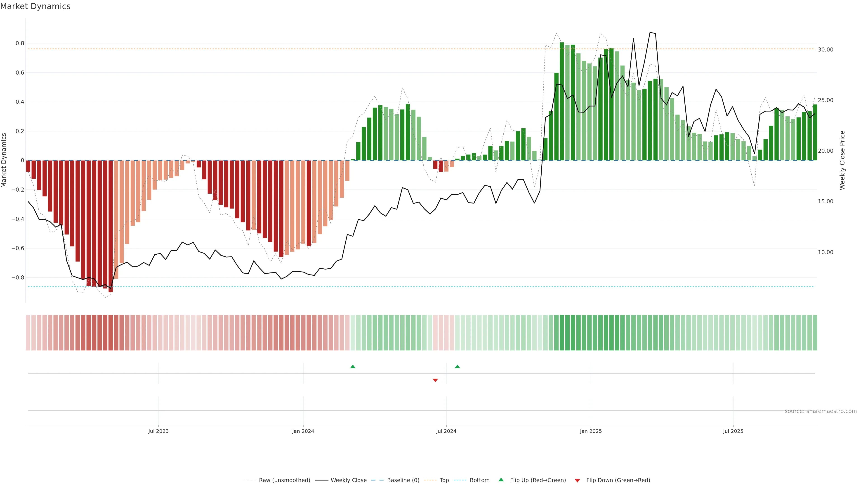Click the 30.00 right-axis price label
The height and width of the screenshot is (488, 868).
click(x=825, y=49)
